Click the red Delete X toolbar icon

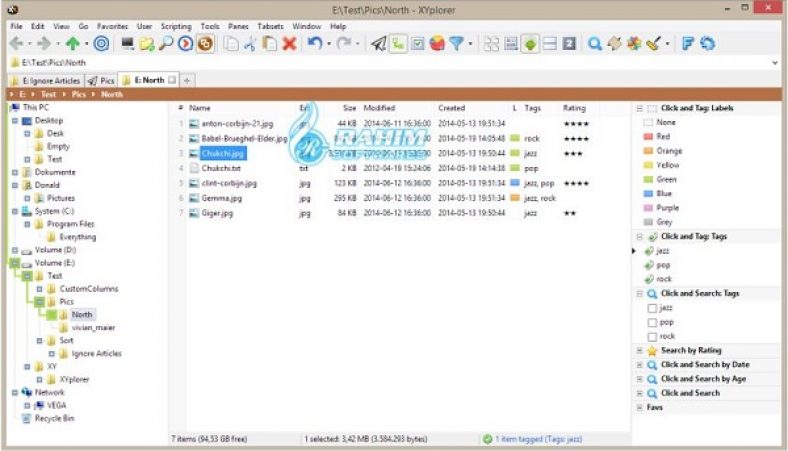(289, 44)
